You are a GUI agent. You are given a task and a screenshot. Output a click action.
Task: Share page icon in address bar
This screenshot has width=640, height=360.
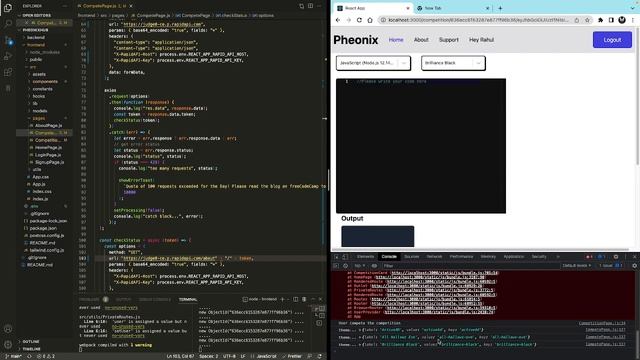coord(577,20)
